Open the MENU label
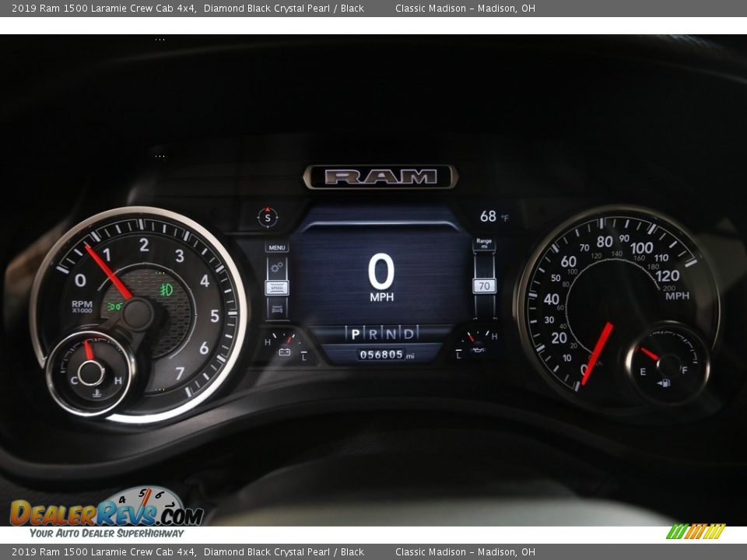The height and width of the screenshot is (560, 747). [277, 247]
